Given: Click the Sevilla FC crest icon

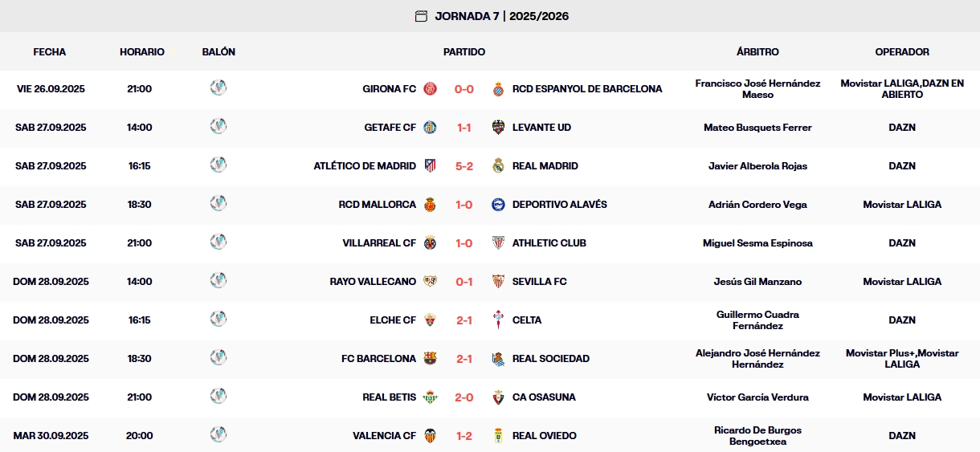Looking at the screenshot, I should [x=498, y=282].
